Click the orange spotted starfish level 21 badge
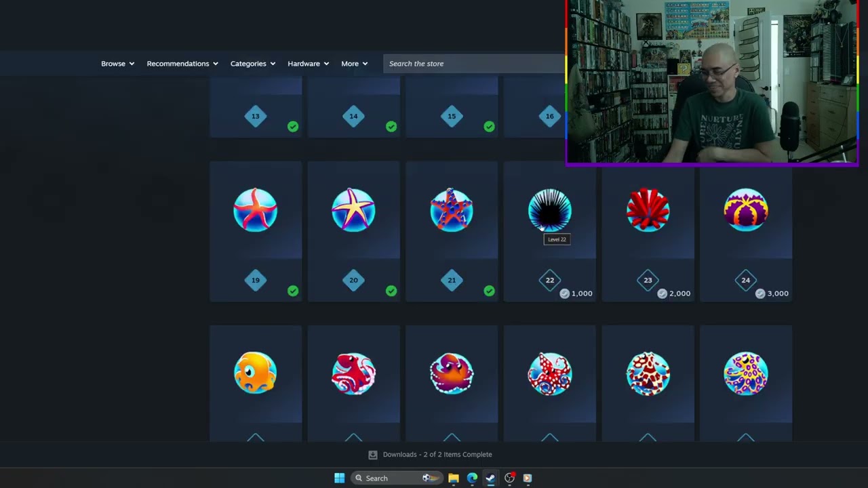Image resolution: width=868 pixels, height=488 pixels. click(x=452, y=210)
